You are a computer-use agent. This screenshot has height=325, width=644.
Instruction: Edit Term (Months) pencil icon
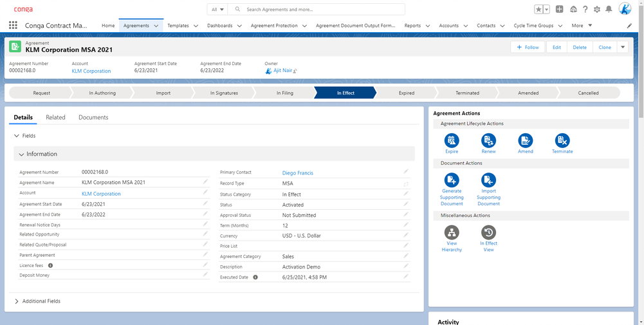pyautogui.click(x=406, y=225)
